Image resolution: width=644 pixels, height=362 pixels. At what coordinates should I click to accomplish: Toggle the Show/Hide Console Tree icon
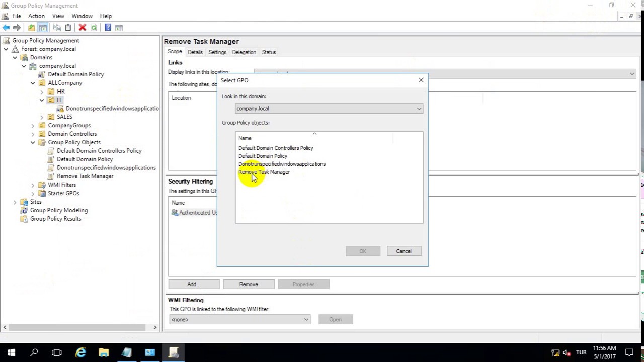tap(43, 28)
